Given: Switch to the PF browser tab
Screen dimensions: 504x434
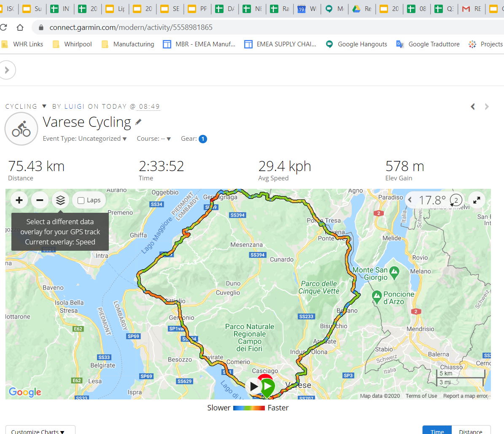Looking at the screenshot, I should [x=197, y=9].
